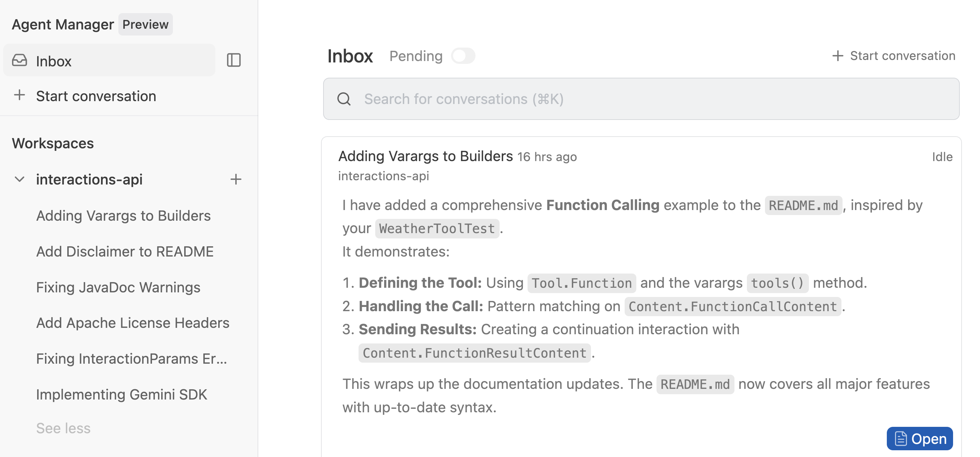Open Fixing JavaDoc Warnings conversation
The image size is (980, 457).
(118, 287)
